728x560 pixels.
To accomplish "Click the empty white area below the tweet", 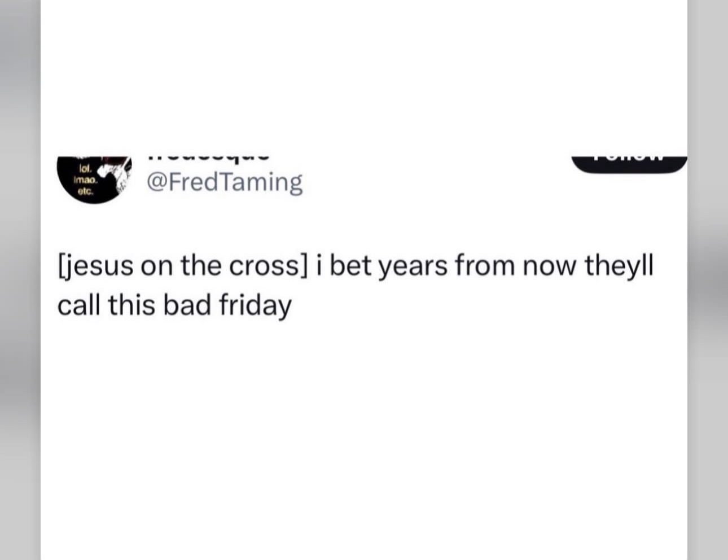I will [x=364, y=440].
